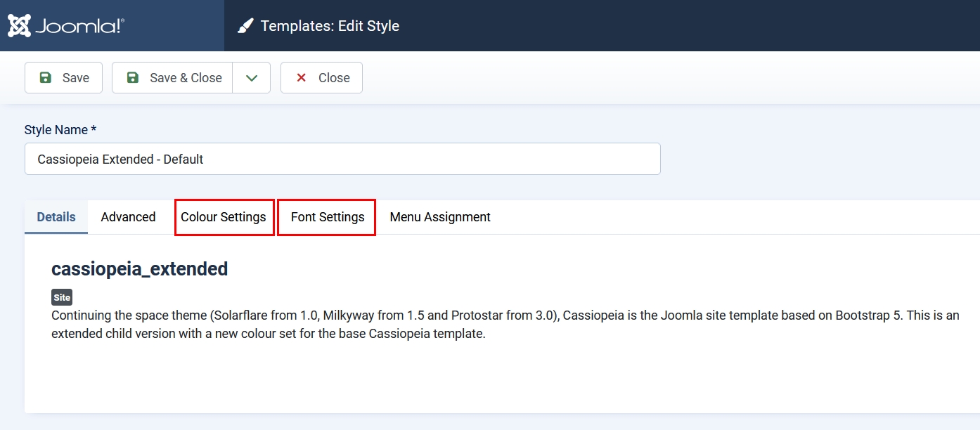Click the paintbrush icon beside Templates title
Screen dimensions: 980x430
tap(245, 27)
